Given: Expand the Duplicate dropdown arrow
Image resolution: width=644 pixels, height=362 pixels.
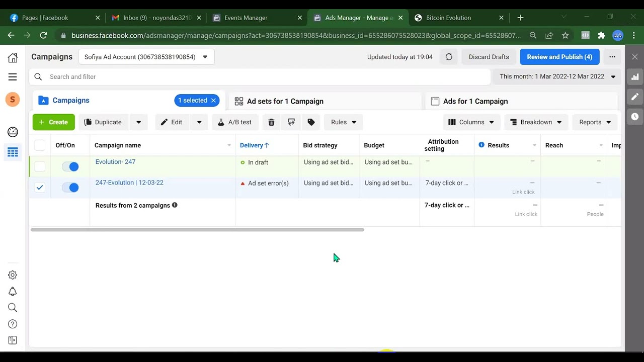Looking at the screenshot, I should tap(138, 122).
